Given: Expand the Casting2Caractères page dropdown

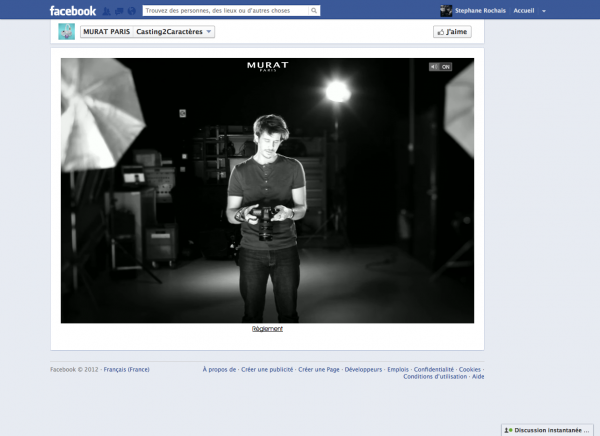Looking at the screenshot, I should [x=209, y=32].
